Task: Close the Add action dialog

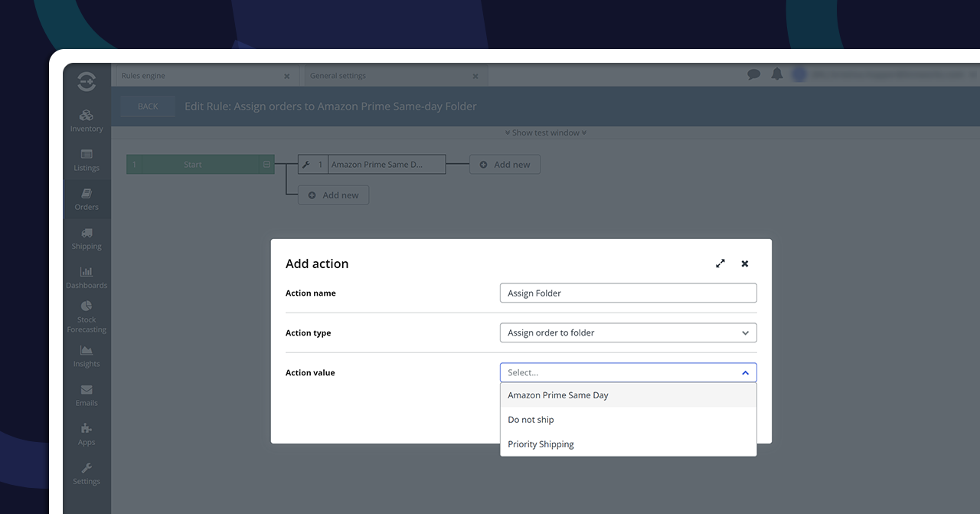Action: 745,264
